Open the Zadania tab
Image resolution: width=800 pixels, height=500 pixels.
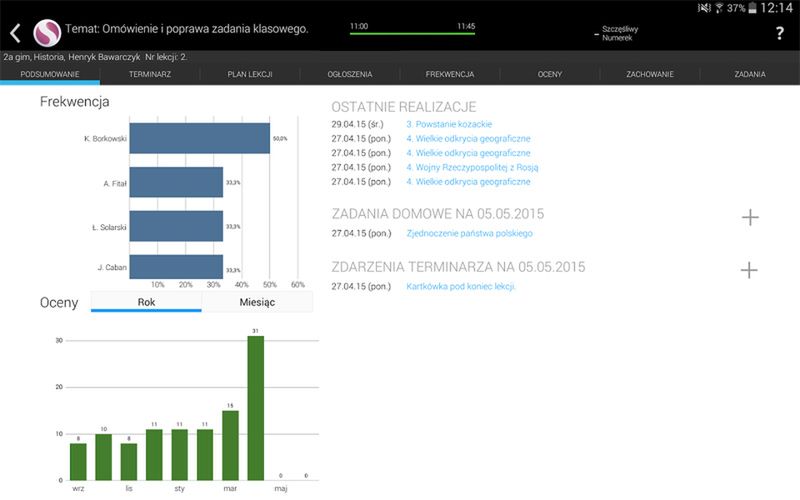(750, 74)
